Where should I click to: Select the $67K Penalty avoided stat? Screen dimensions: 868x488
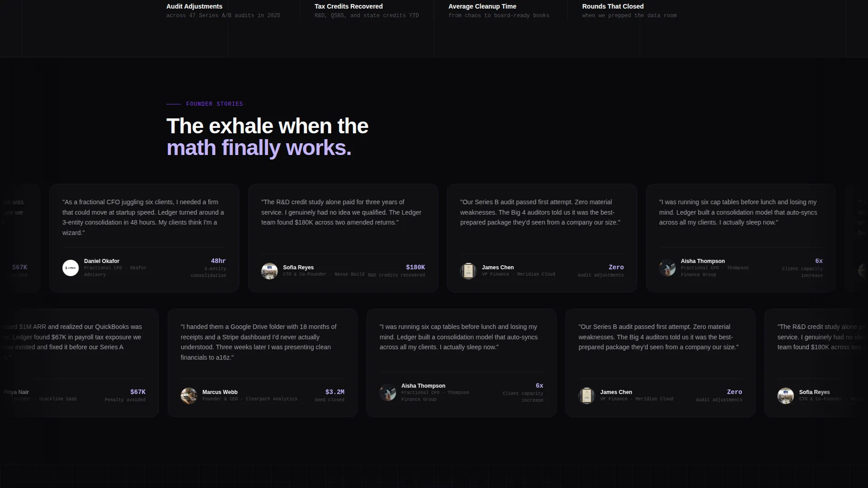125,395
